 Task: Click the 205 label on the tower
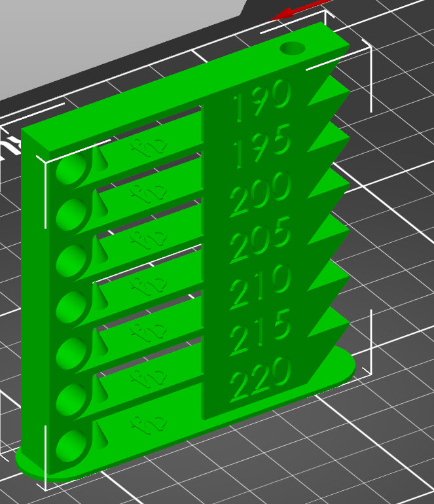[x=261, y=240]
